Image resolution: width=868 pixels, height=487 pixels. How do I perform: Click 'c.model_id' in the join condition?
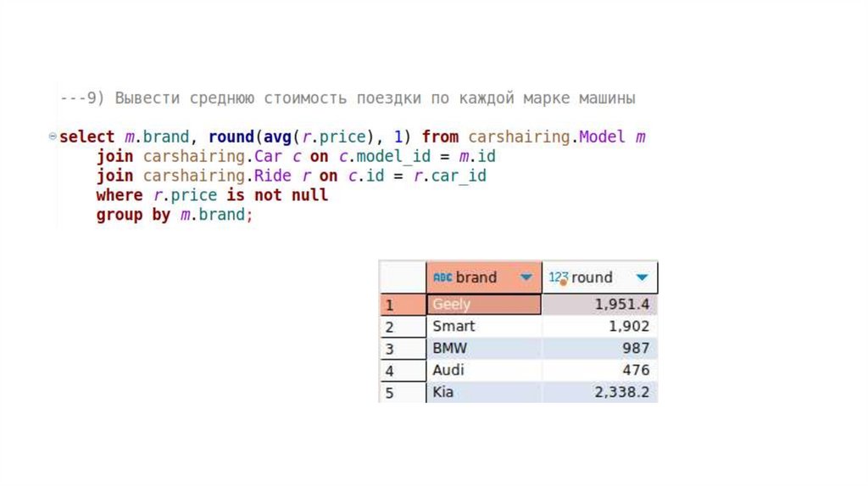click(x=384, y=156)
